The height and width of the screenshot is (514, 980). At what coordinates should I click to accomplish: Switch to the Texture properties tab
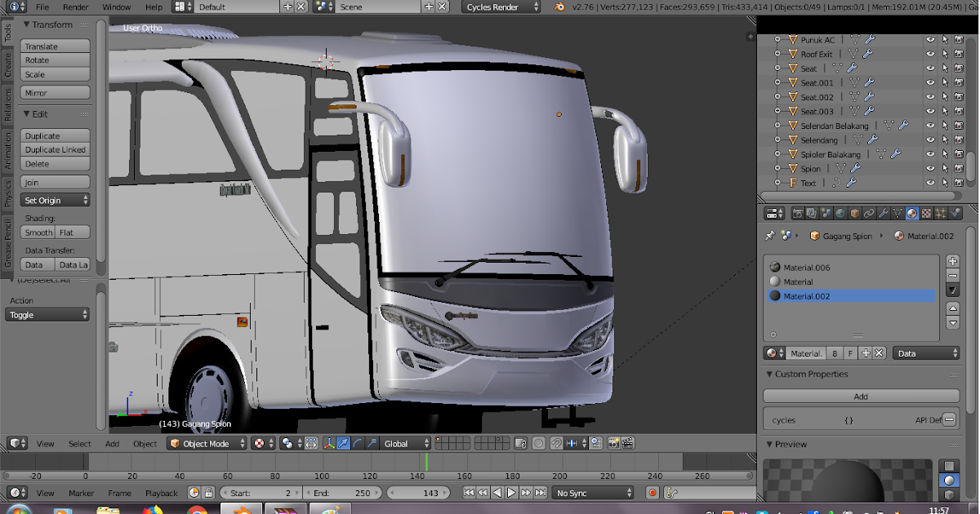(x=926, y=215)
